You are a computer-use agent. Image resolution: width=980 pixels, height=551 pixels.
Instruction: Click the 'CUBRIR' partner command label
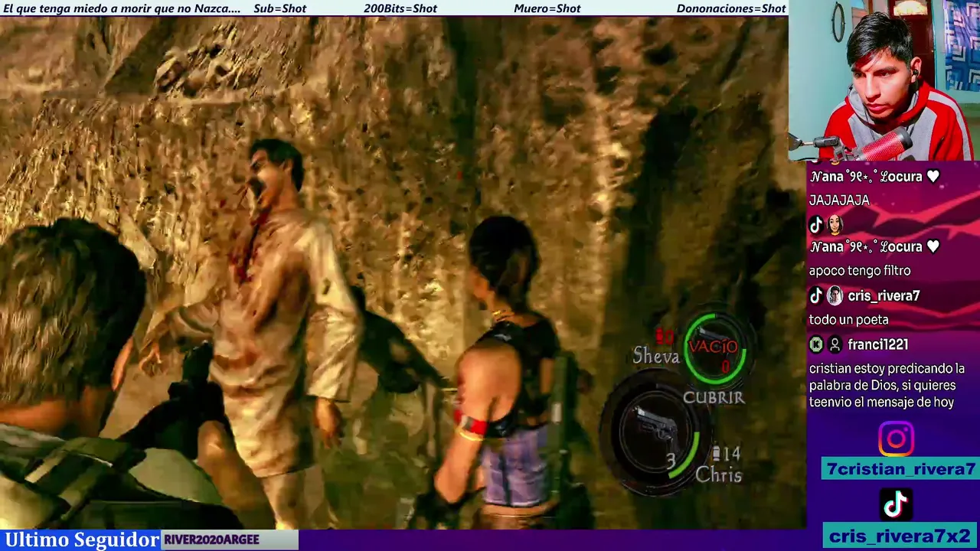pyautogui.click(x=714, y=397)
